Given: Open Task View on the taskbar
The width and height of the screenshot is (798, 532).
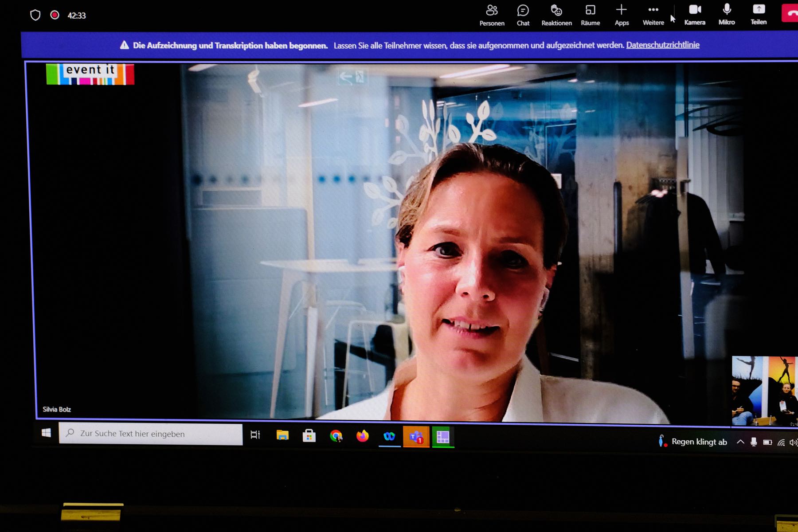Looking at the screenshot, I should [255, 435].
